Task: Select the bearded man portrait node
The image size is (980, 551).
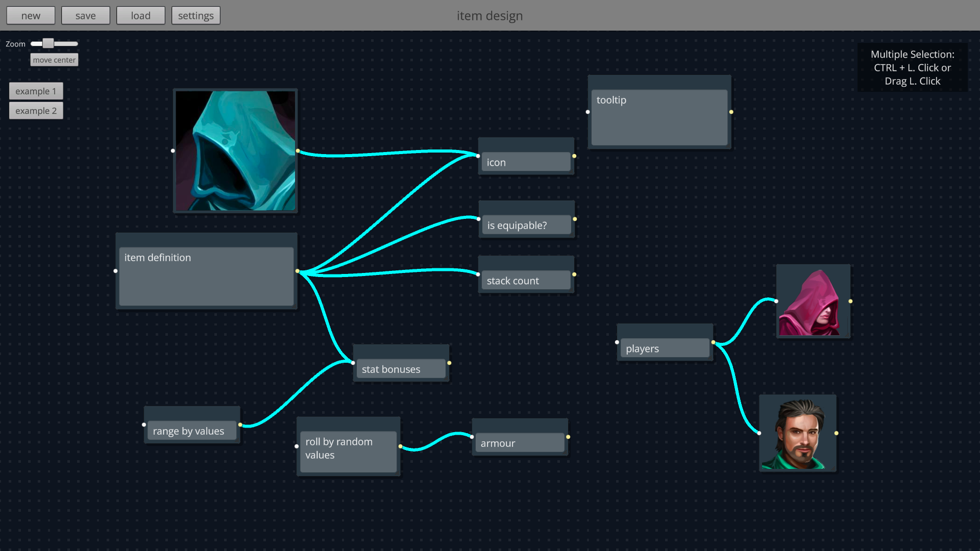Action: [798, 433]
